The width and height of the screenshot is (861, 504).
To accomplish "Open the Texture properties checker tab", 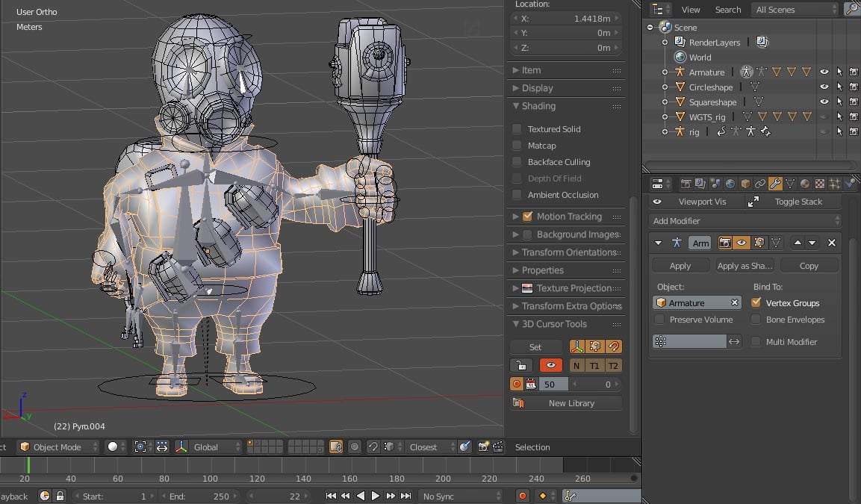I will [x=819, y=184].
